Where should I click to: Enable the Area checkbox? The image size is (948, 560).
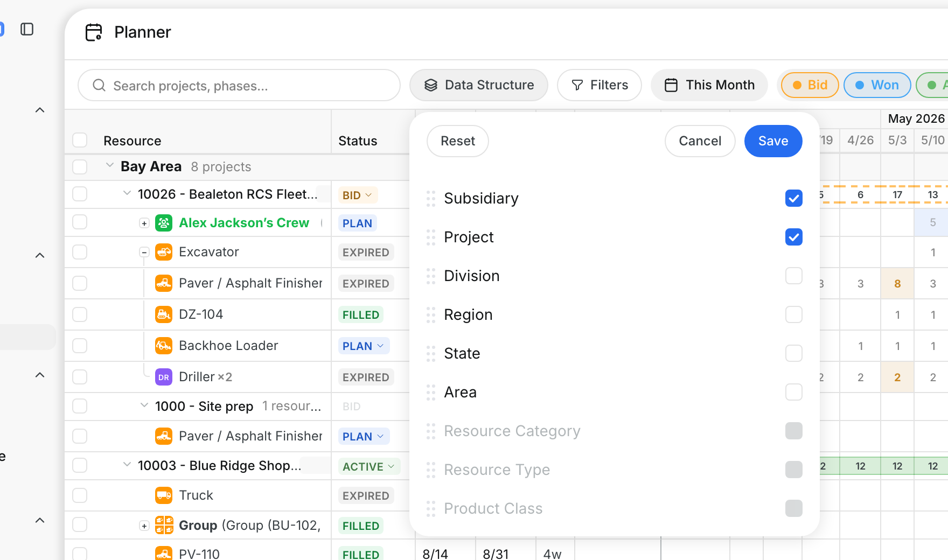point(794,392)
